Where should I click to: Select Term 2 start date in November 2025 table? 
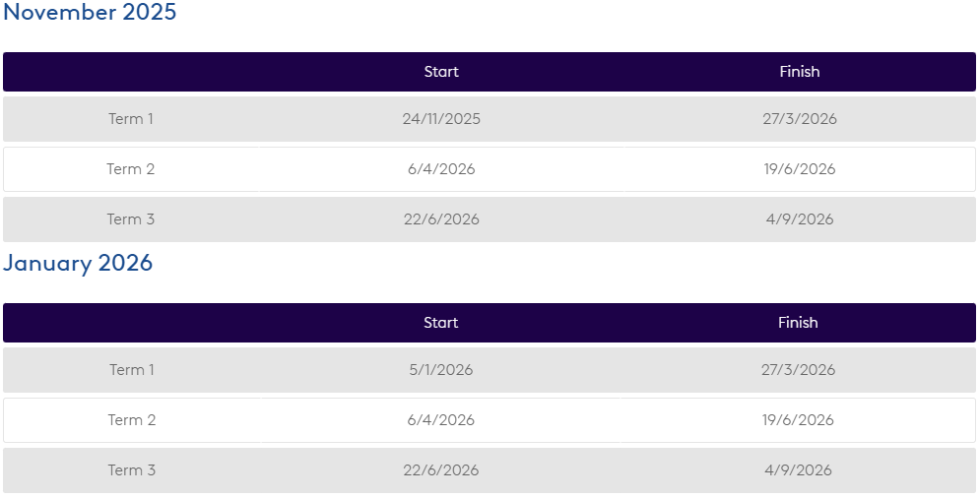click(x=441, y=169)
